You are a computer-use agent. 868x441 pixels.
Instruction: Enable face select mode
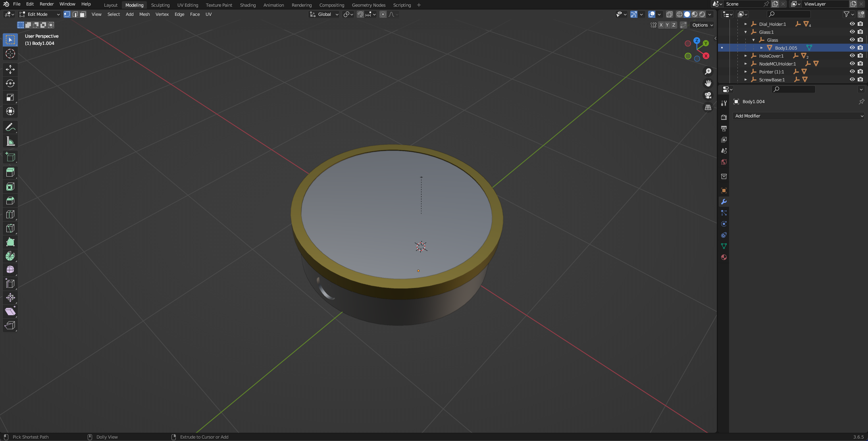click(83, 14)
